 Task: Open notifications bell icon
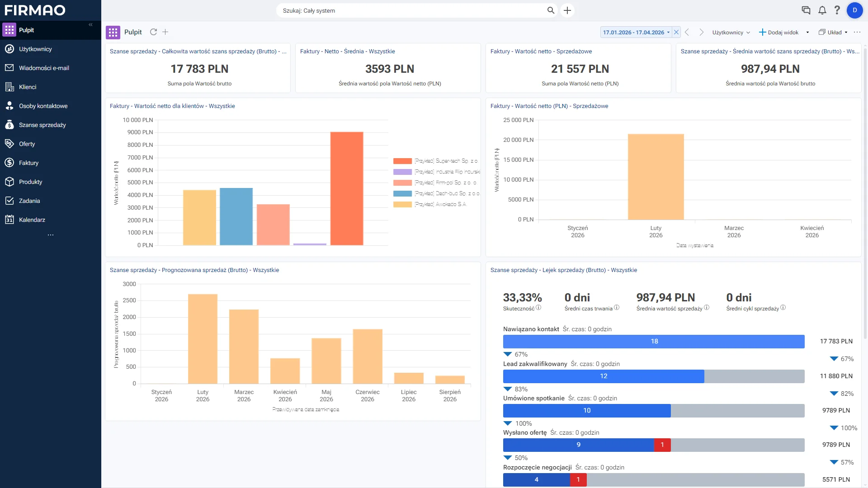(822, 10)
